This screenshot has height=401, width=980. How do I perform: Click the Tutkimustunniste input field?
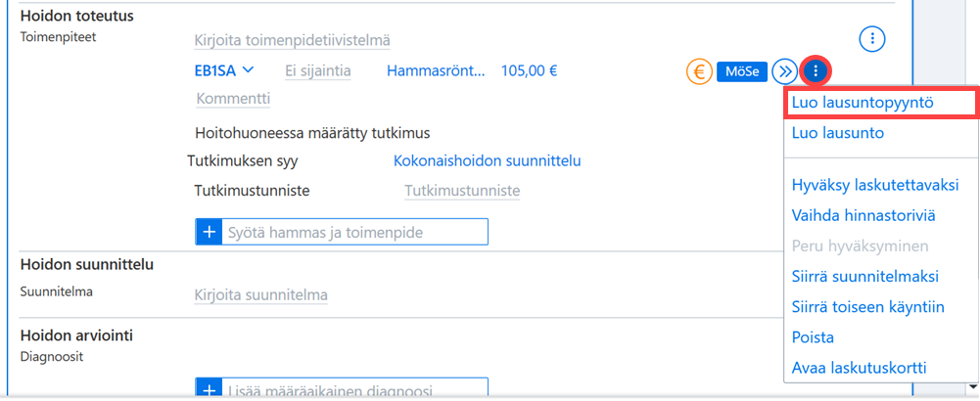pos(462,191)
